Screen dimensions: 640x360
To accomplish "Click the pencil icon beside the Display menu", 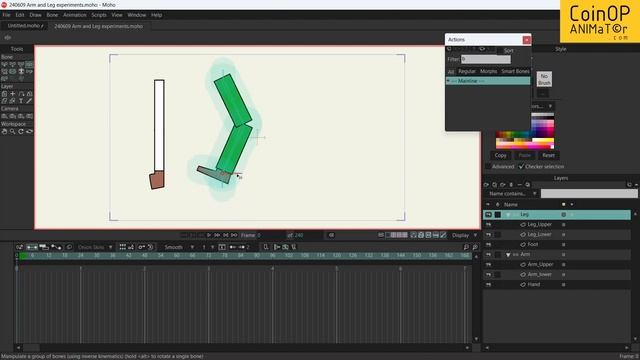I will coord(443,235).
